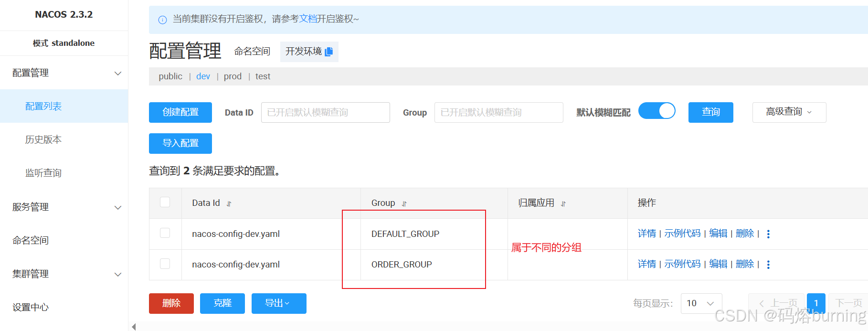Viewport: 868px width, 331px height.
Task: Click the 创建配置 button
Action: click(x=180, y=112)
